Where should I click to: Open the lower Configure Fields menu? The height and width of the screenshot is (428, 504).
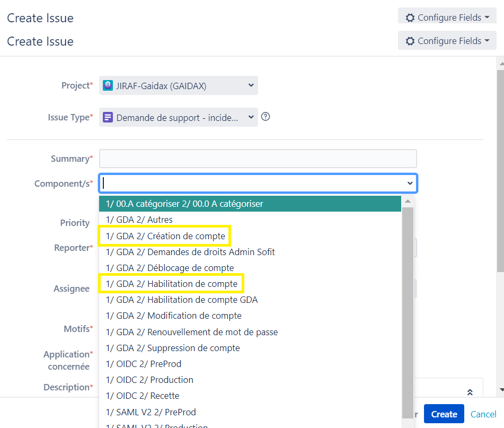[447, 41]
